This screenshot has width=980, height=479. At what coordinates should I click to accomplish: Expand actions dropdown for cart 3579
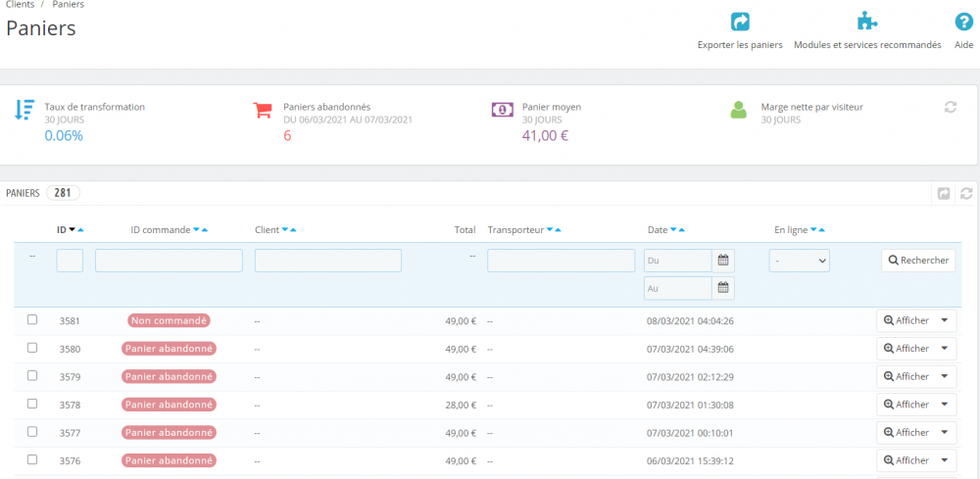point(945,376)
